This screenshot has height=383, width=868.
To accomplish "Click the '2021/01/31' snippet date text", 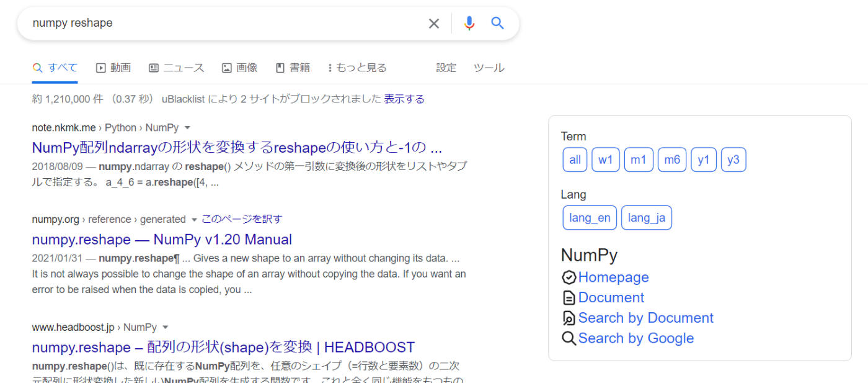I will point(58,258).
